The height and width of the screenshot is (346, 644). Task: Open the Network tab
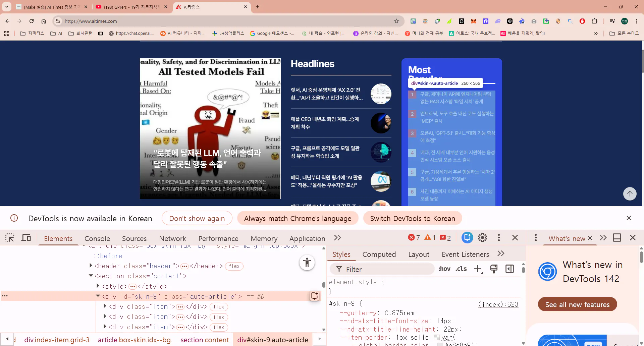coord(172,238)
